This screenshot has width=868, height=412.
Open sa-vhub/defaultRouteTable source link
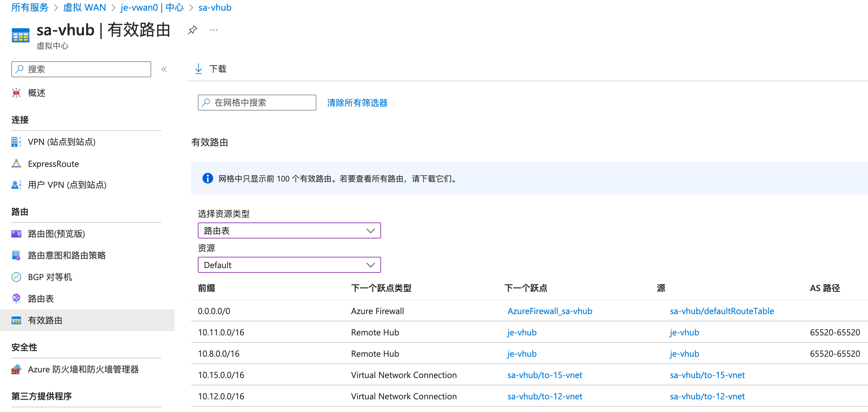(x=722, y=311)
